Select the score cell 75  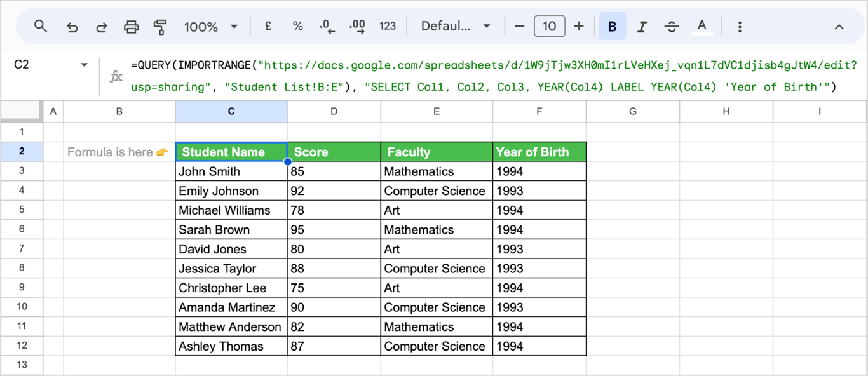(x=334, y=288)
